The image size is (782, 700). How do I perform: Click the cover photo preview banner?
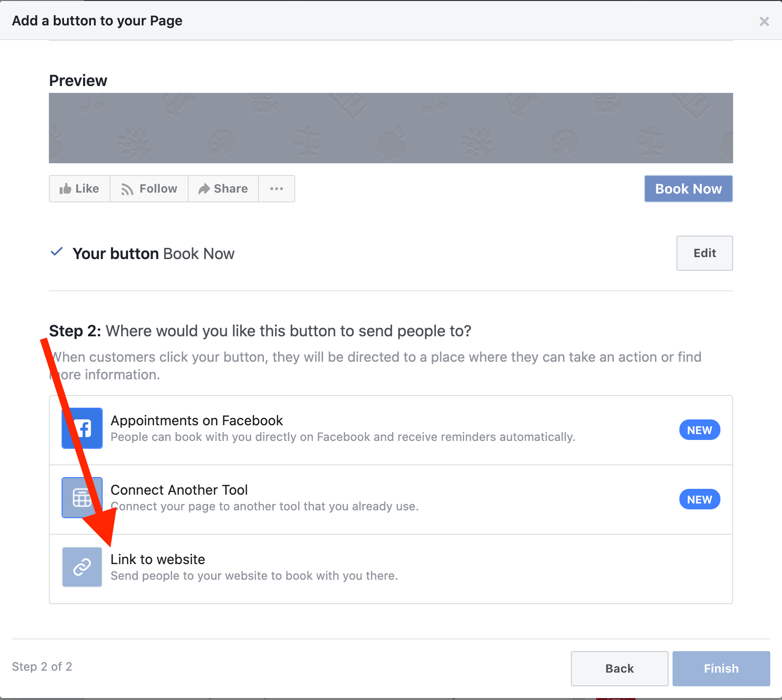[391, 128]
